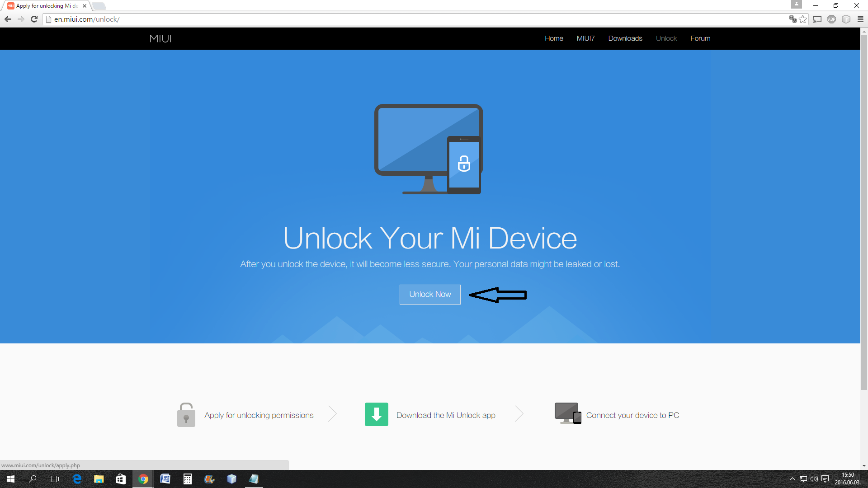Click the Google Cast extension icon
The image size is (868, 488).
pyautogui.click(x=817, y=19)
